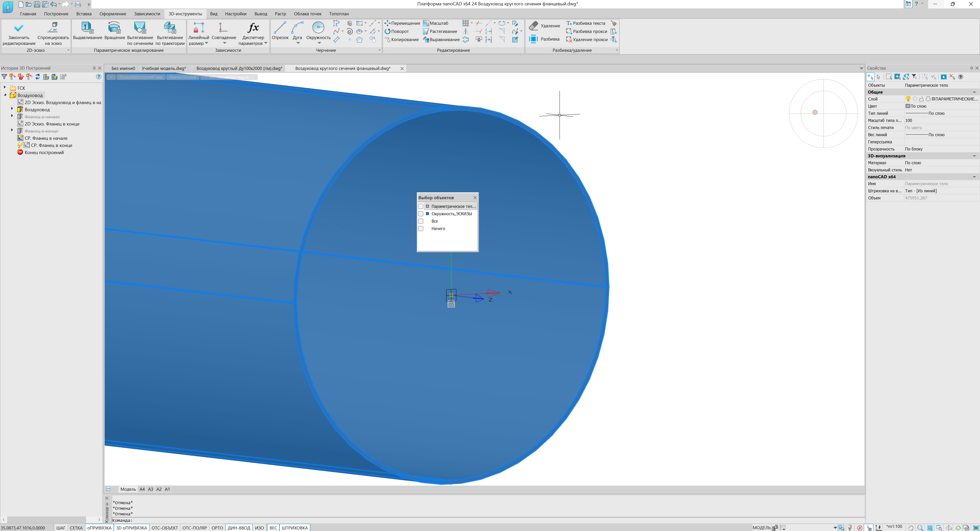Toggle ОРТО mode in status bar

coord(217,528)
